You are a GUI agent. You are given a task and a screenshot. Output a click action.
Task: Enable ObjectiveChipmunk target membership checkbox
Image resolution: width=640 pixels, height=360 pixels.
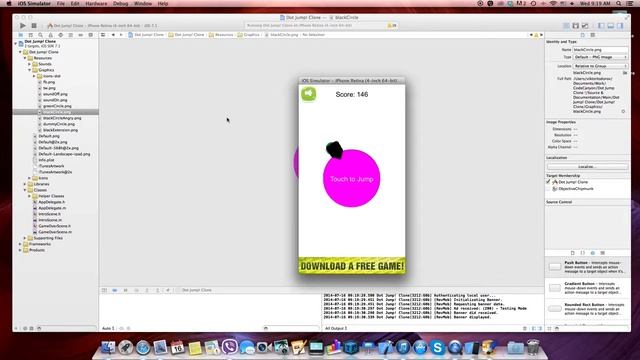[548, 189]
